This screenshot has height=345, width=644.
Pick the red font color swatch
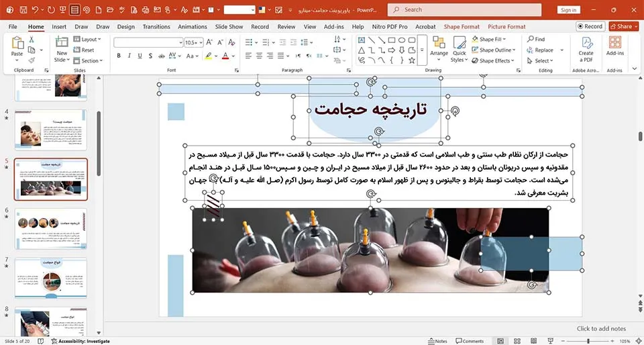225,56
